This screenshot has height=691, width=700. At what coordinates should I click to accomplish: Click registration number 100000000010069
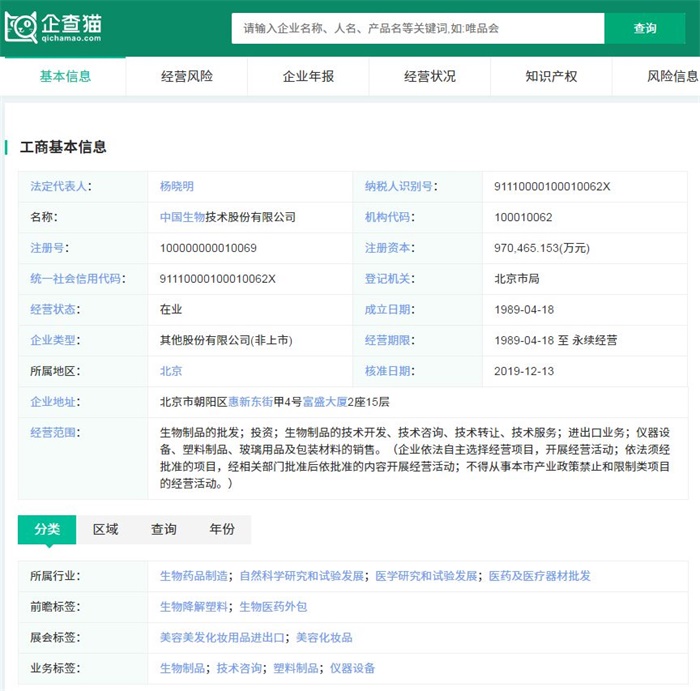click(208, 248)
